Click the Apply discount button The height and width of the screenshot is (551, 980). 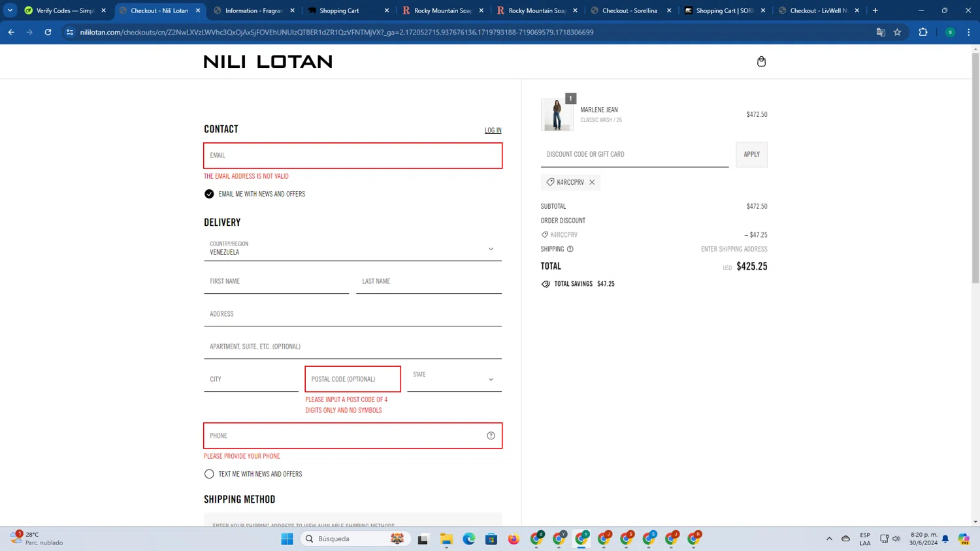click(x=751, y=155)
